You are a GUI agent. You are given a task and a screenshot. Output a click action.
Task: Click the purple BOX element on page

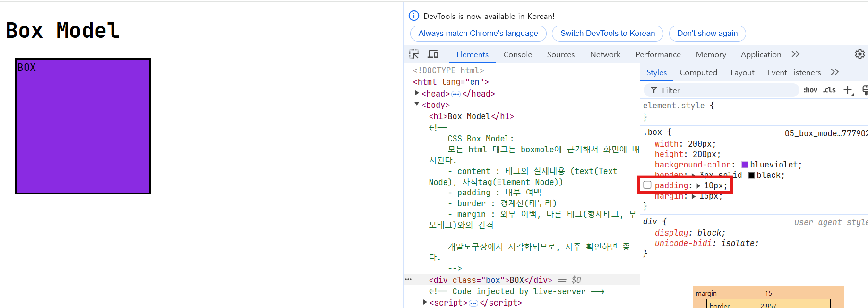click(83, 126)
